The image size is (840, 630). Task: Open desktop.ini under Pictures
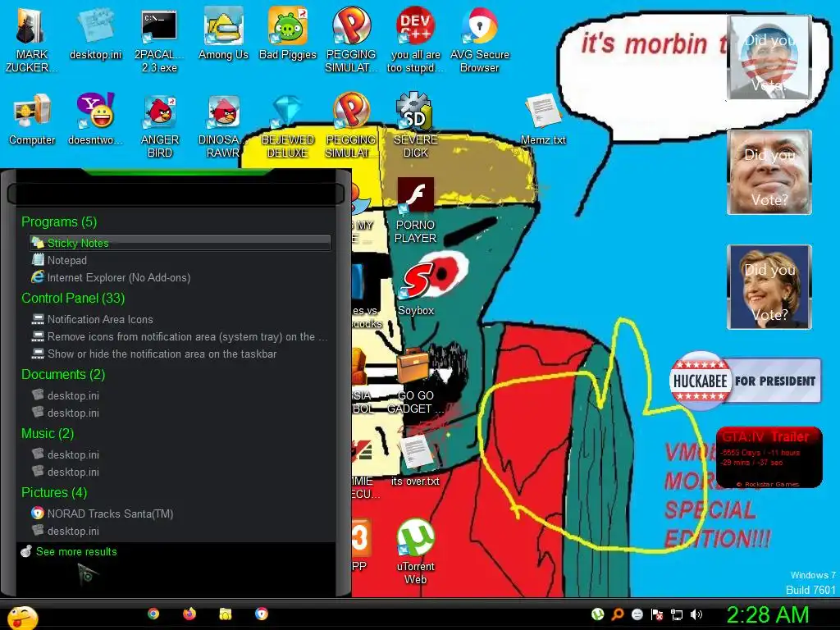pyautogui.click(x=180, y=531)
